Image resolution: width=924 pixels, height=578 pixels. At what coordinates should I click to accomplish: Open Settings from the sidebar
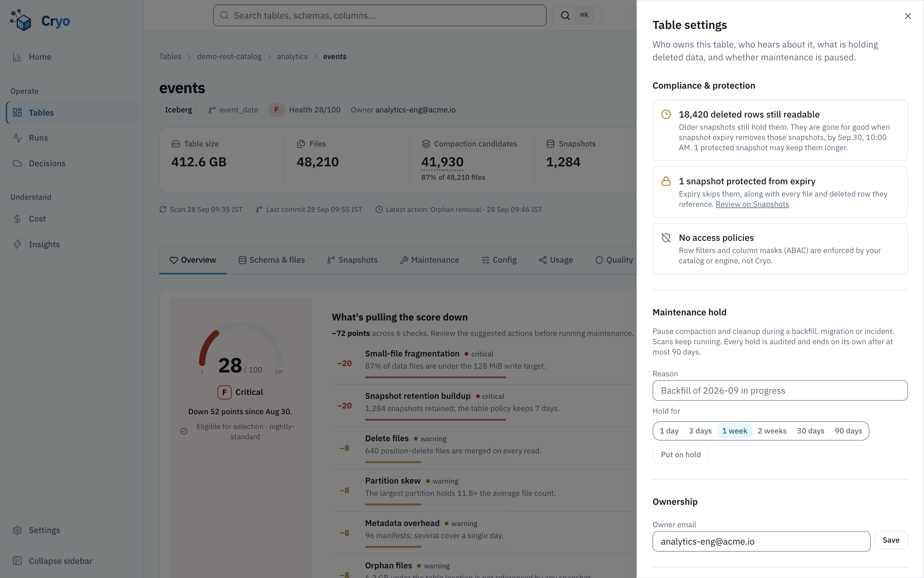point(72,530)
